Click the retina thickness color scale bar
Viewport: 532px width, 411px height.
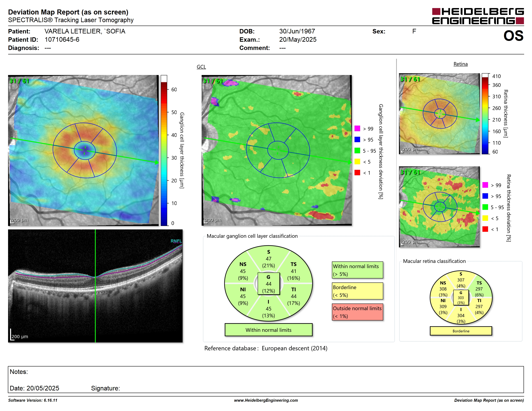click(485, 114)
